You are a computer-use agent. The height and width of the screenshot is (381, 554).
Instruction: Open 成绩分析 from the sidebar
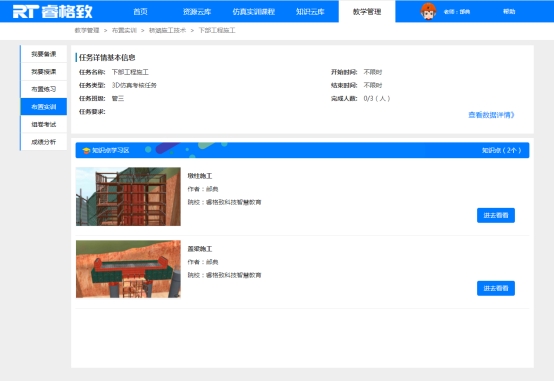click(x=43, y=142)
